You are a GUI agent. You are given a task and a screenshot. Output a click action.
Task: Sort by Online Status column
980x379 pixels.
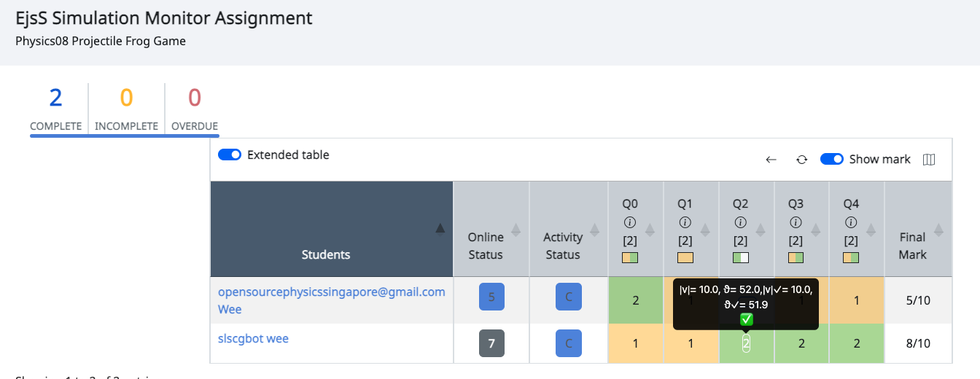coord(516,230)
